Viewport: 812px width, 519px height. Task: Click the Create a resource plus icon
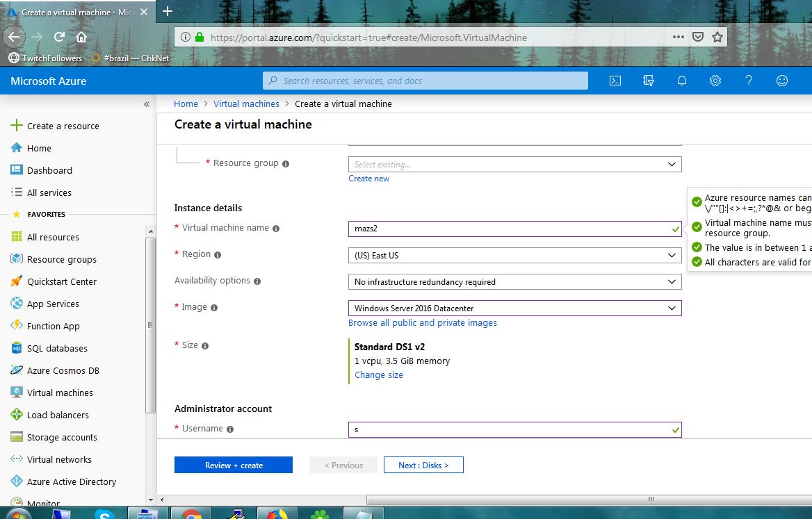coord(17,125)
